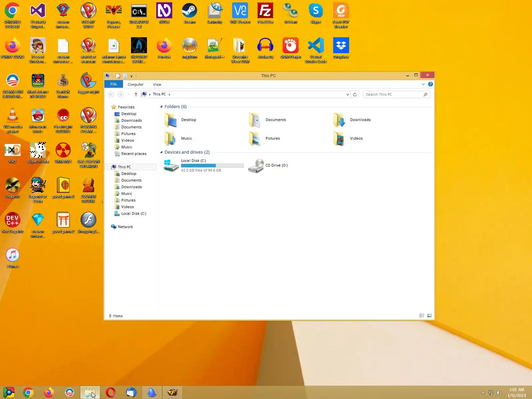Show hidden icons in system tray
The height and width of the screenshot is (399, 532).
pos(483,393)
